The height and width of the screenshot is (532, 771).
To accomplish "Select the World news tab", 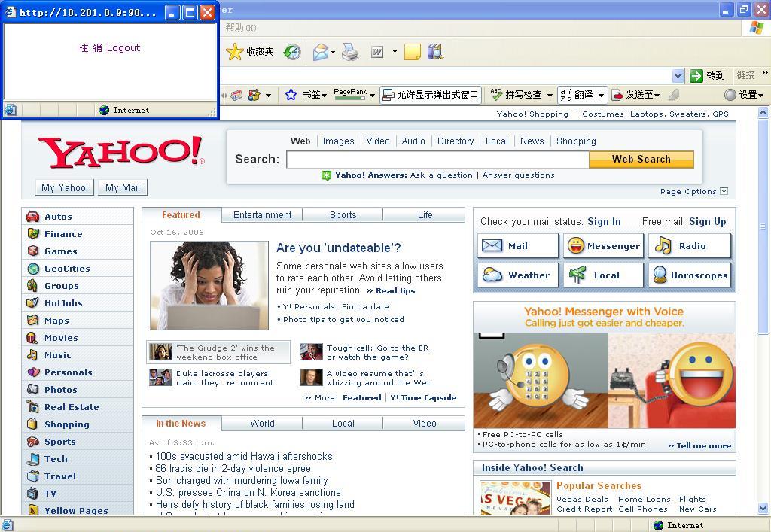I will 262,424.
